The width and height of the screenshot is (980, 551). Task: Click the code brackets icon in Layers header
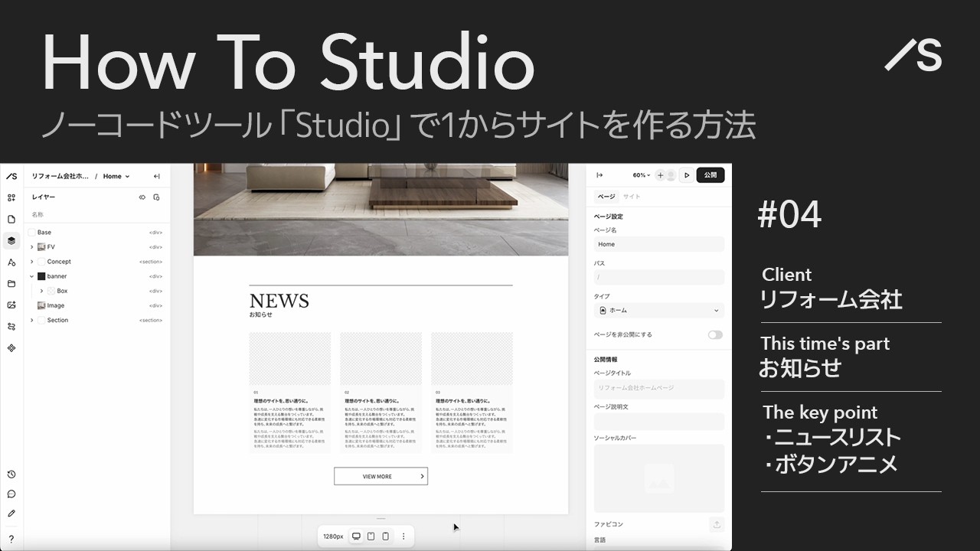[x=142, y=197]
